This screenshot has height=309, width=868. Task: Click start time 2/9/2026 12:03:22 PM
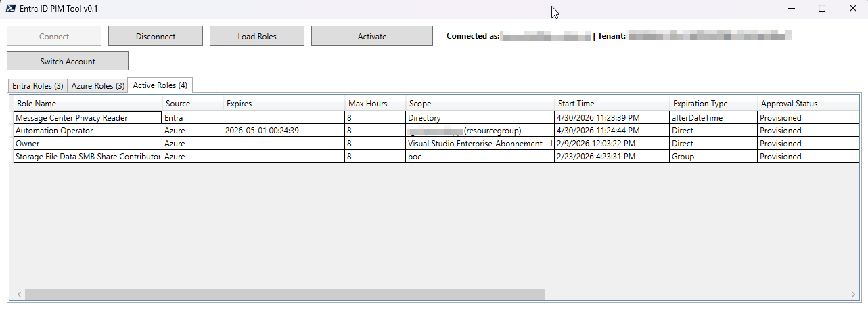click(612, 144)
